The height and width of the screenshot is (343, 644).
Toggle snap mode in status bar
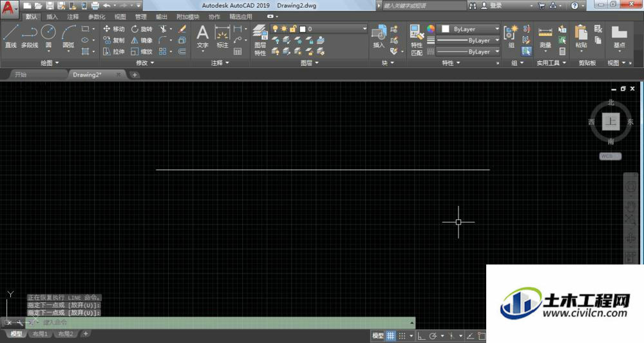click(402, 336)
